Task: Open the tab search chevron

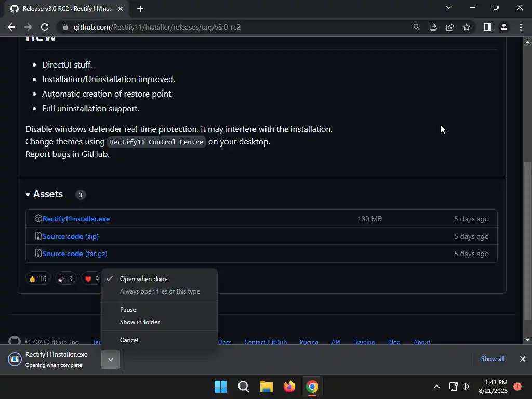Action: (448, 7)
